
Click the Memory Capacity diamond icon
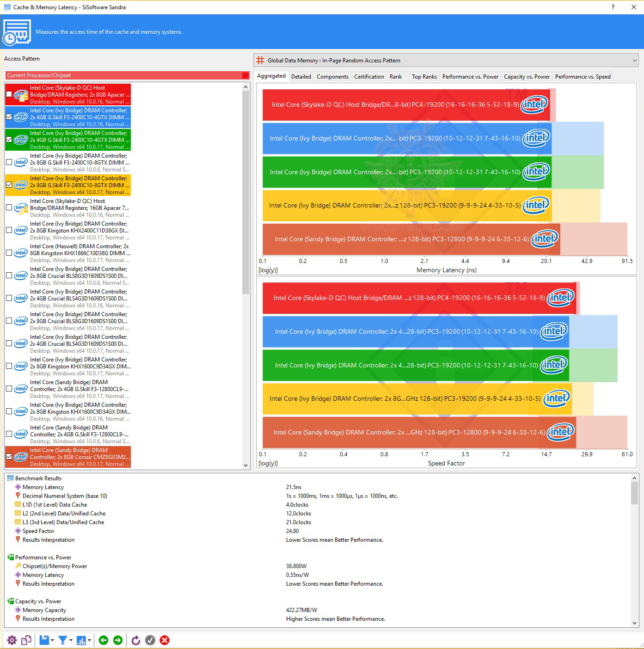click(x=18, y=610)
